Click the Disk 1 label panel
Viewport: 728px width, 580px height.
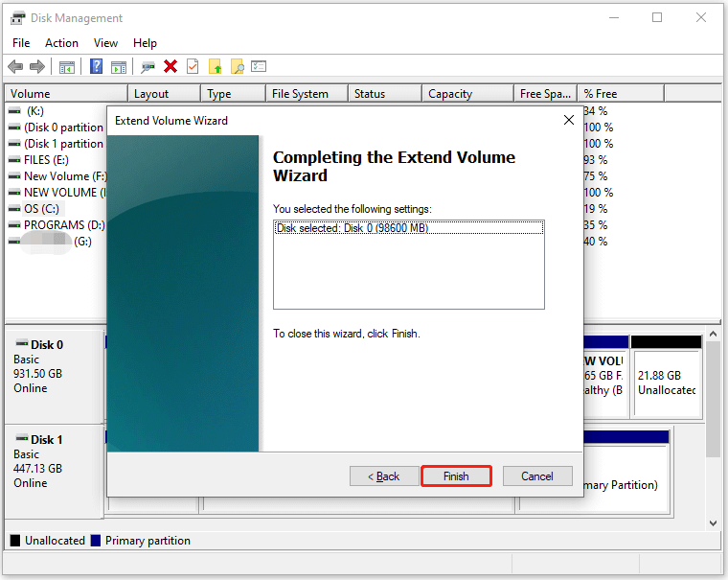[x=54, y=472]
